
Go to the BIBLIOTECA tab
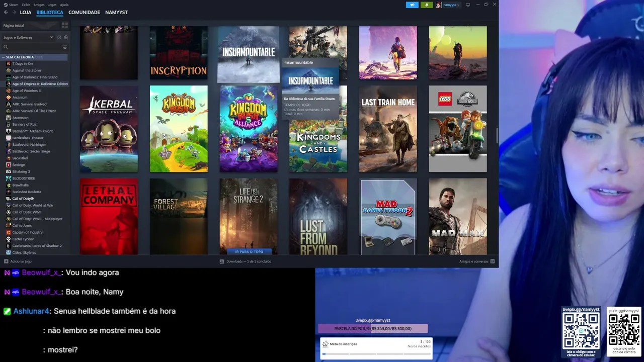pos(50,12)
